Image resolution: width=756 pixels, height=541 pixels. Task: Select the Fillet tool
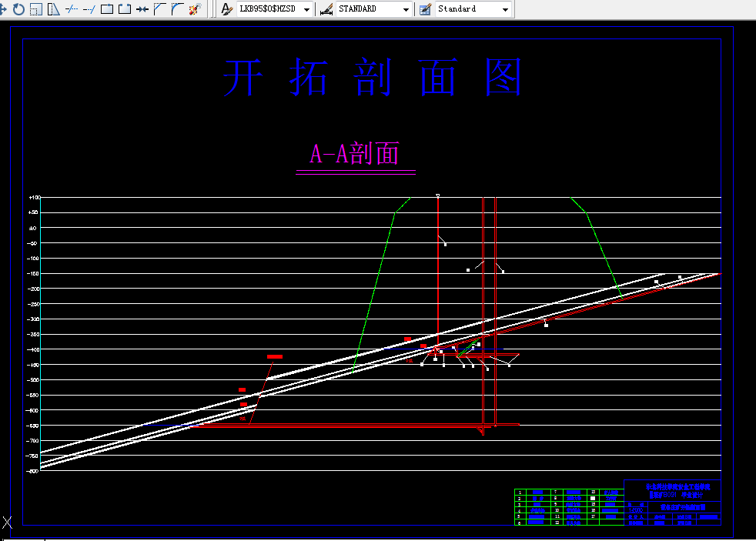tap(177, 8)
